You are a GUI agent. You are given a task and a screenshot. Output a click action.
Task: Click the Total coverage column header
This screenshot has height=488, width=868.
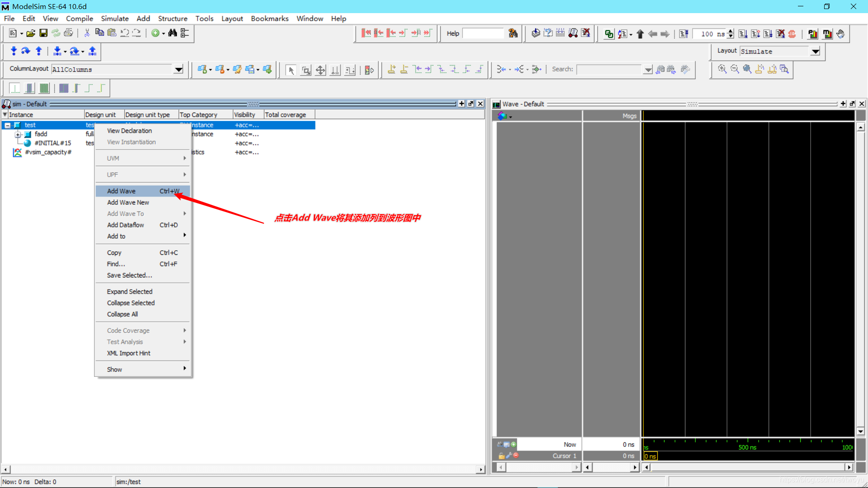point(289,115)
